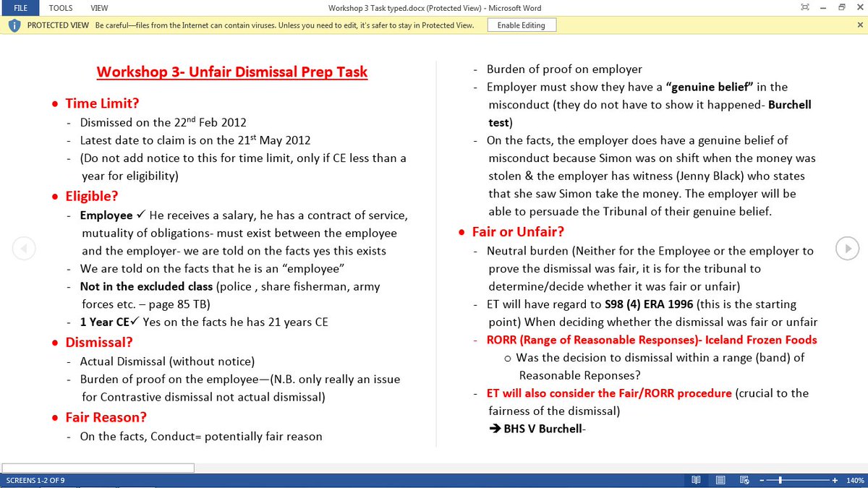Click the 'SCREENS 1-2 OF 9' status indicator
The width and height of the screenshot is (868, 488).
click(35, 480)
